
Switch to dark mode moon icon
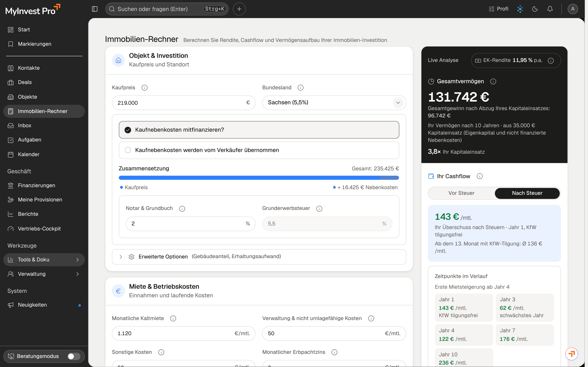[x=535, y=9]
